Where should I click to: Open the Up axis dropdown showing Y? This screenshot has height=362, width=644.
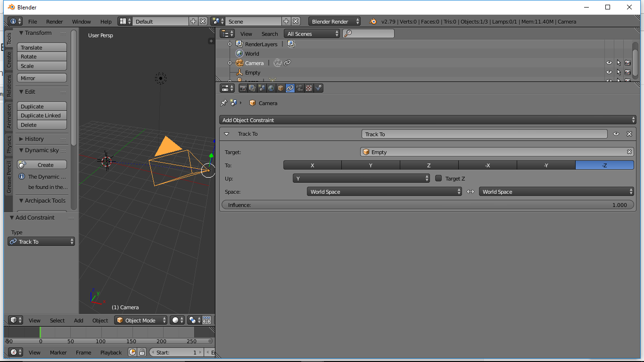[362, 179]
